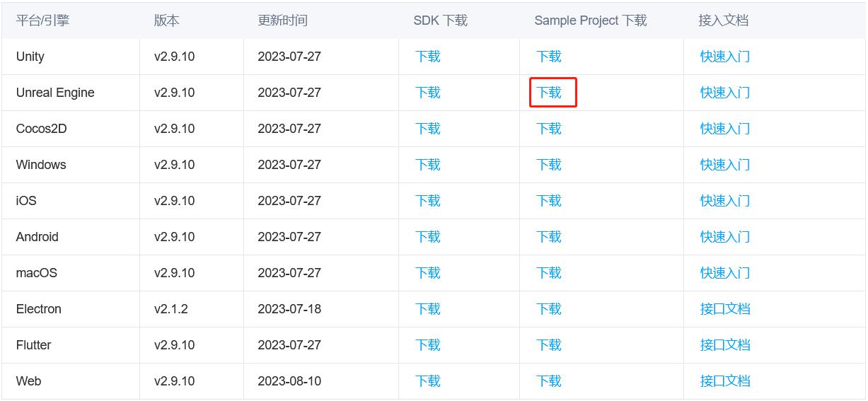This screenshot has height=401, width=868.
Task: Download the Flutter SDK
Action: click(428, 345)
